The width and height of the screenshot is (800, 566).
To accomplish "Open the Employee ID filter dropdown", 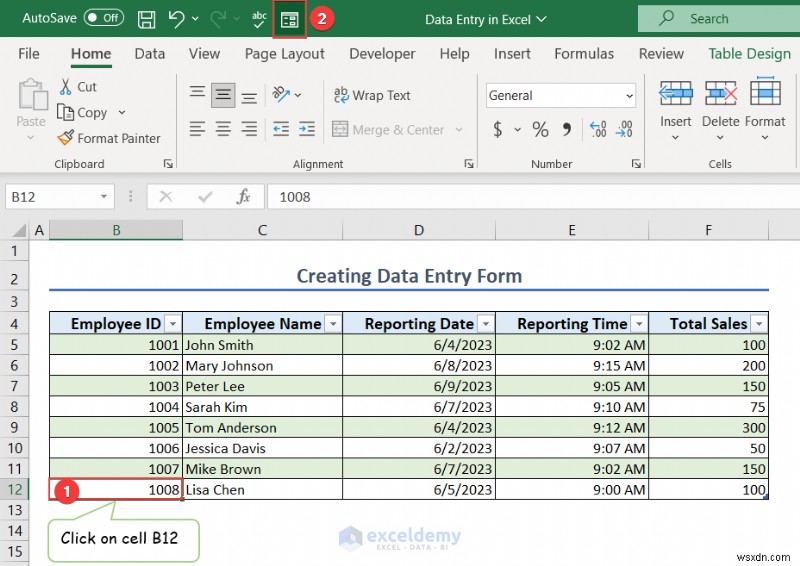I will coord(173,324).
